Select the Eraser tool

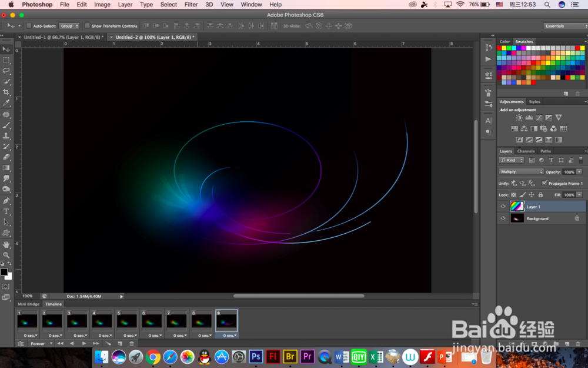[x=6, y=157]
